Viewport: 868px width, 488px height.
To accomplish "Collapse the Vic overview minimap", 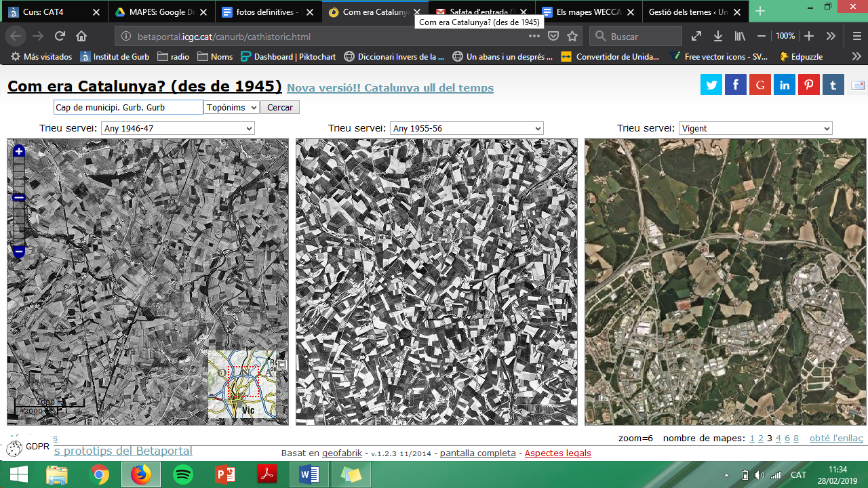I will [282, 365].
